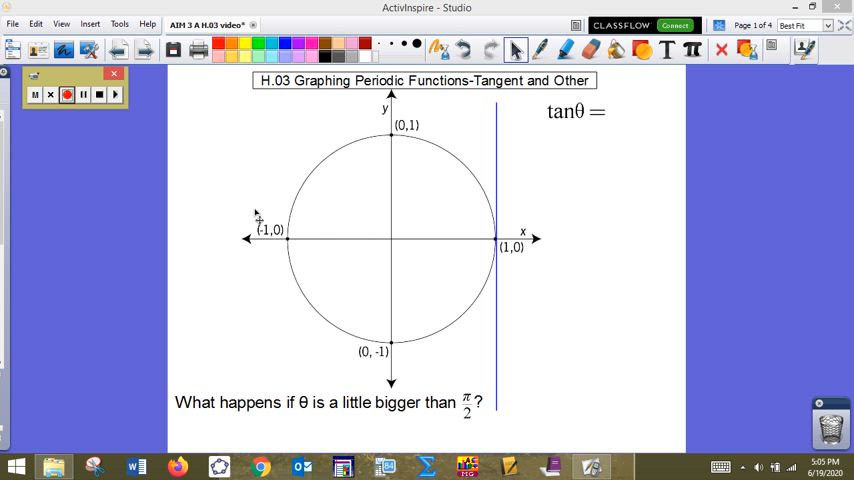Select the Magic Ink tool
Screen dimensions: 854x480
point(438,50)
